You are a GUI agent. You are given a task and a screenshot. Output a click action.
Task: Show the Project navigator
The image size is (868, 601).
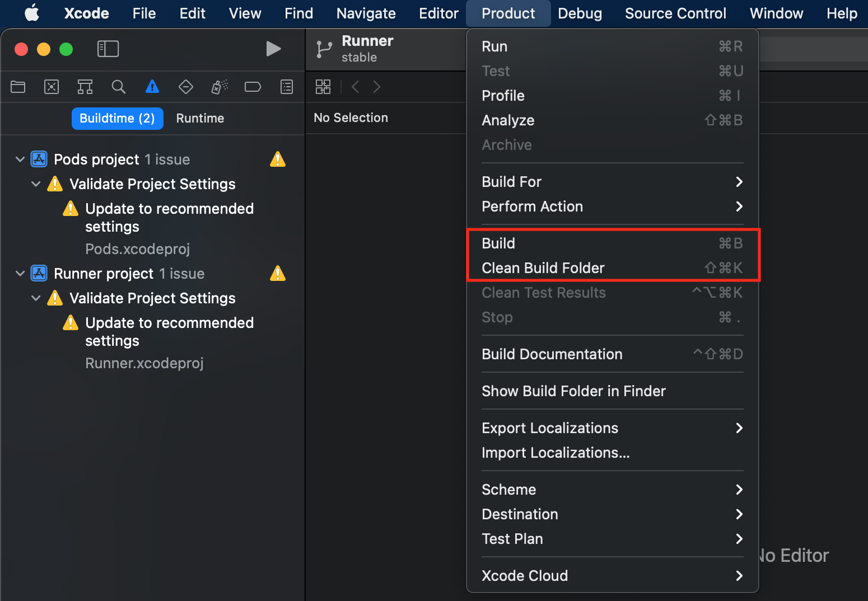tap(18, 87)
